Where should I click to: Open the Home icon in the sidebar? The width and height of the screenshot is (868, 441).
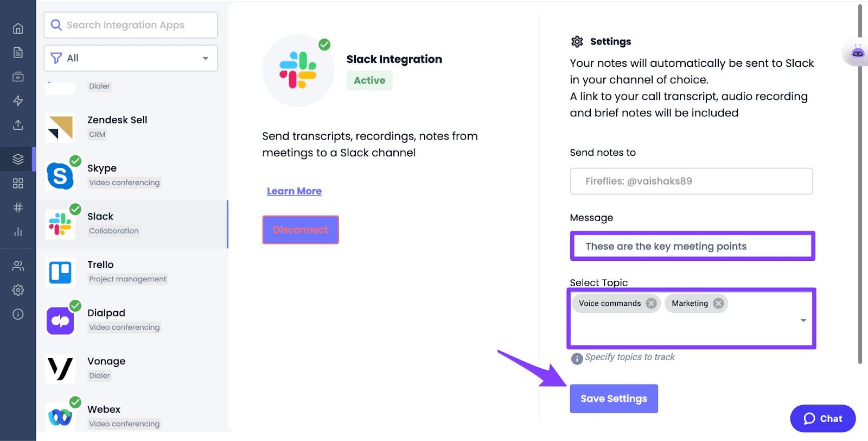coord(18,28)
